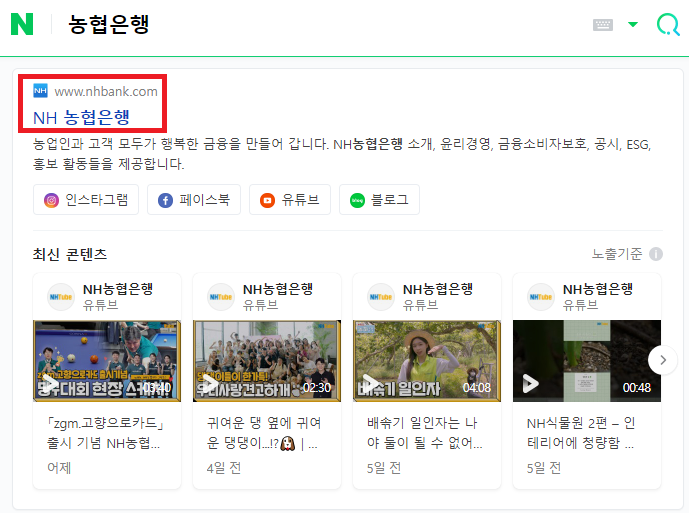Expand the search history dropdown arrow
Image resolution: width=689 pixels, height=513 pixels.
pyautogui.click(x=633, y=25)
